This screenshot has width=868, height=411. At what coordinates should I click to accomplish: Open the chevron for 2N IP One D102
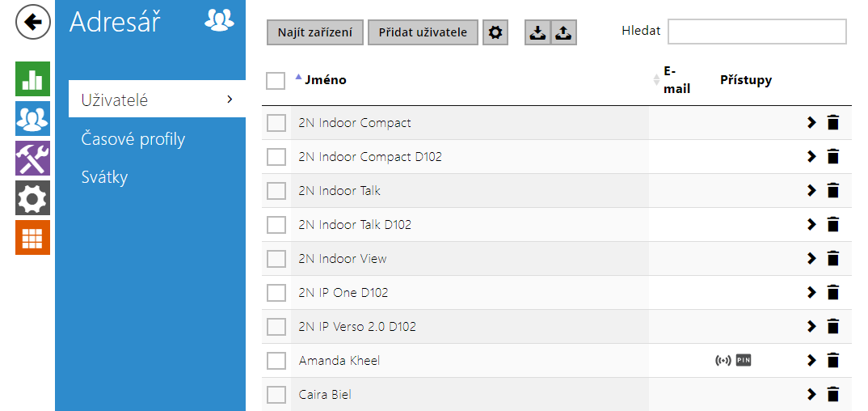pyautogui.click(x=811, y=292)
